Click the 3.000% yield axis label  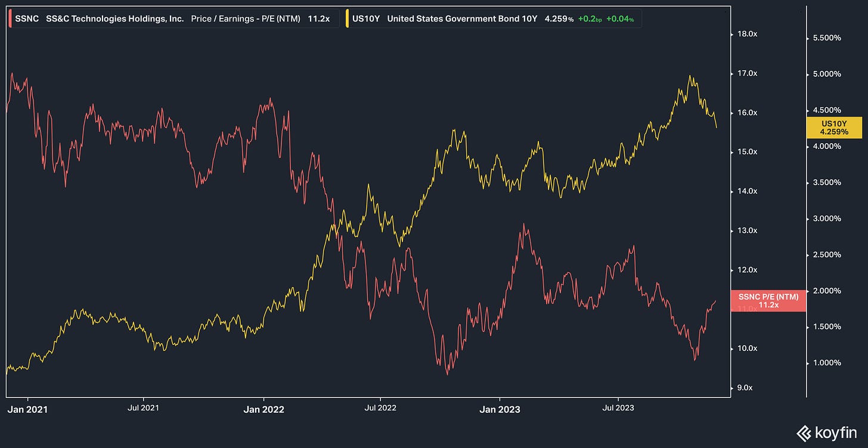pyautogui.click(x=828, y=218)
